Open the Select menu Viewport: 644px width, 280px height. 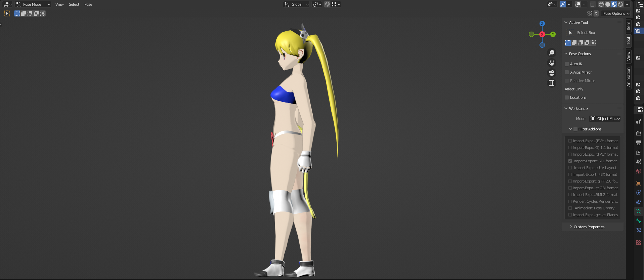pyautogui.click(x=74, y=4)
